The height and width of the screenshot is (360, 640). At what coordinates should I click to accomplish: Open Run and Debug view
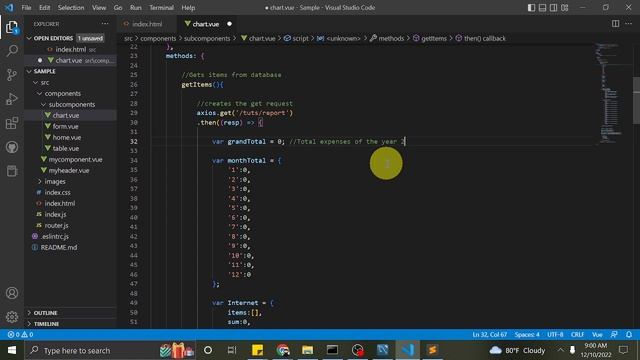point(12,99)
